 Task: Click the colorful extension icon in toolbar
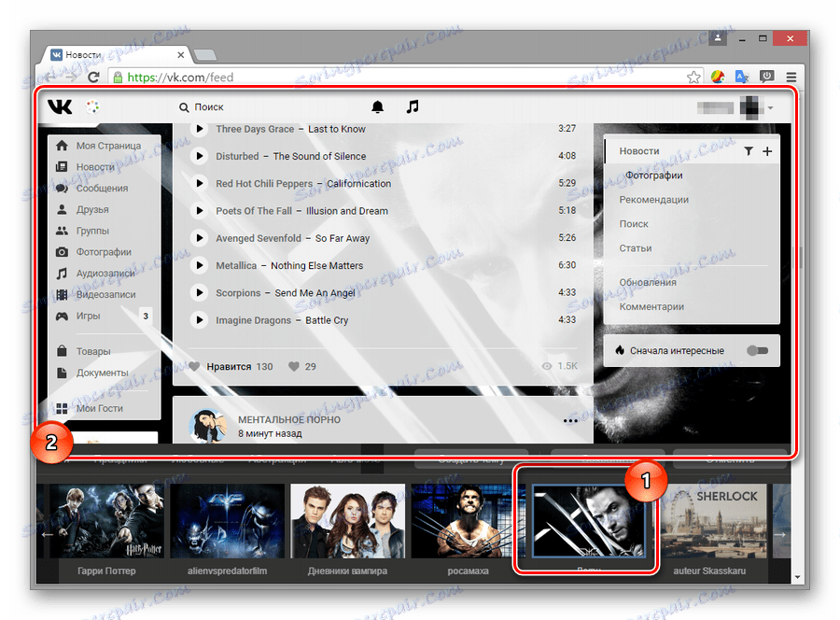point(718,77)
